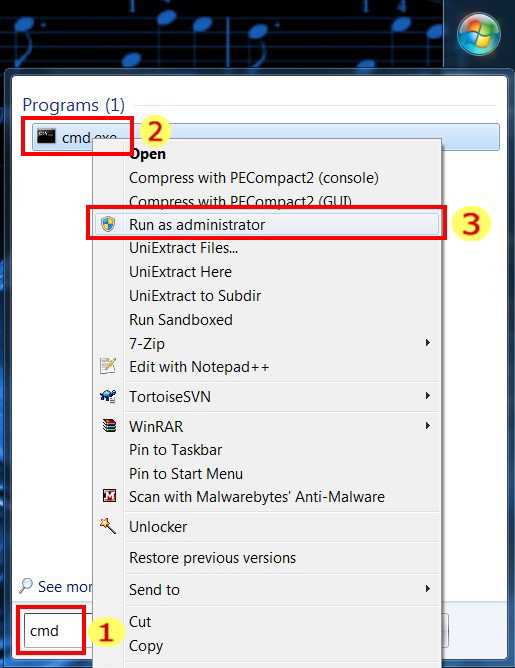Click the Unlocker wand icon

[108, 526]
